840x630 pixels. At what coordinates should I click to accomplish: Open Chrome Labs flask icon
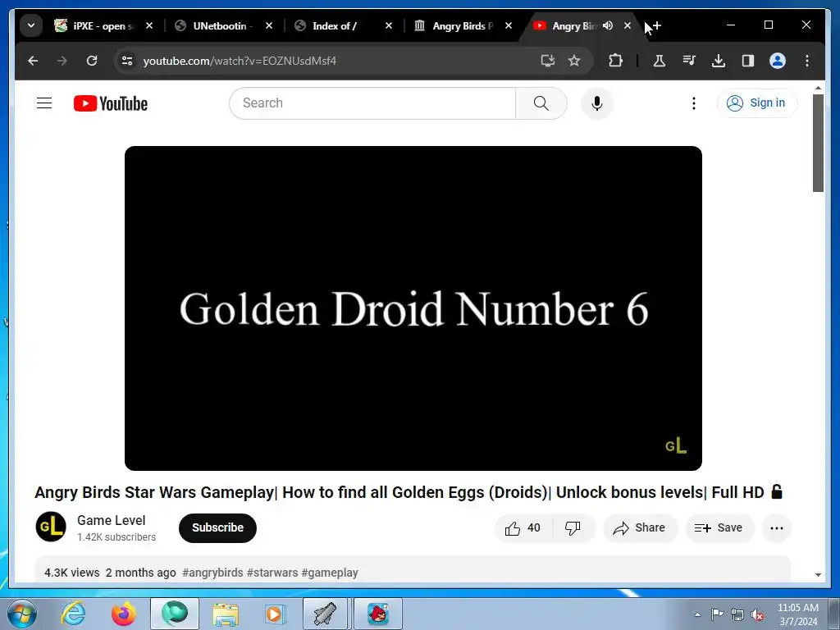(659, 61)
